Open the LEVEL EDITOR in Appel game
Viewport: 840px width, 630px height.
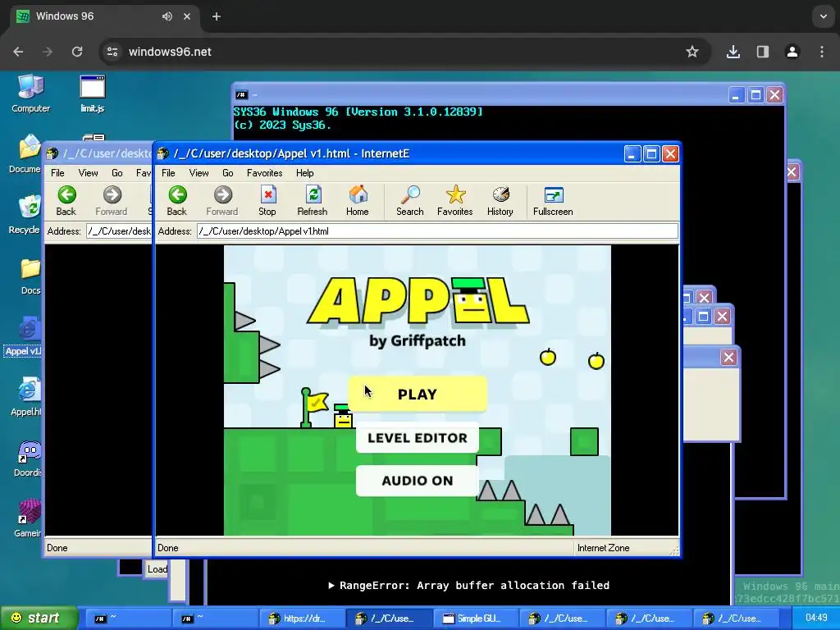click(418, 438)
